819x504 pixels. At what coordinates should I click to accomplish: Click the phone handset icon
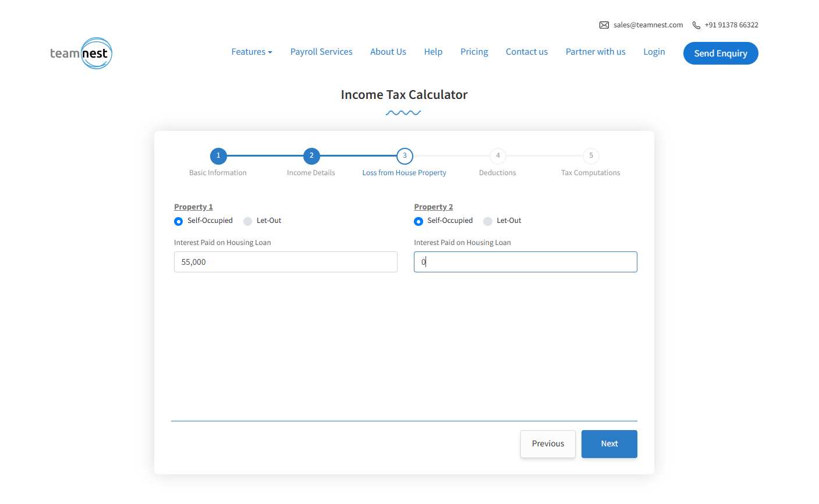pyautogui.click(x=696, y=25)
